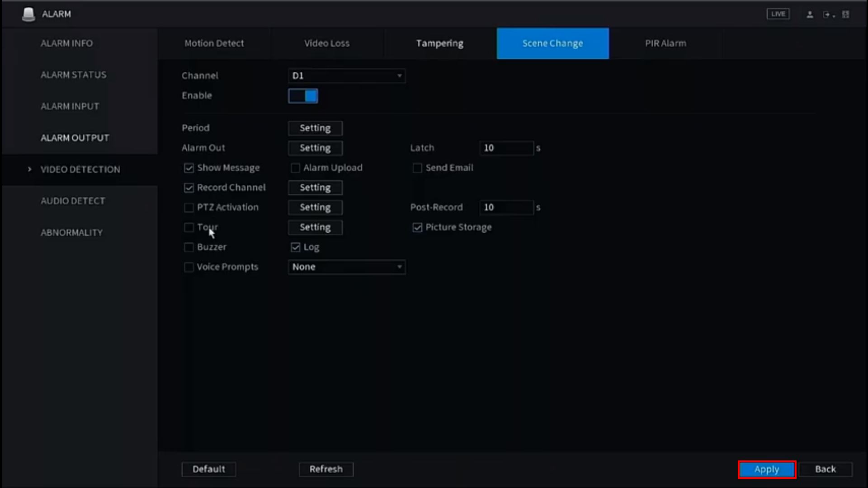This screenshot has width=868, height=488.
Task: Go to Alarm Output menu
Action: tap(75, 138)
